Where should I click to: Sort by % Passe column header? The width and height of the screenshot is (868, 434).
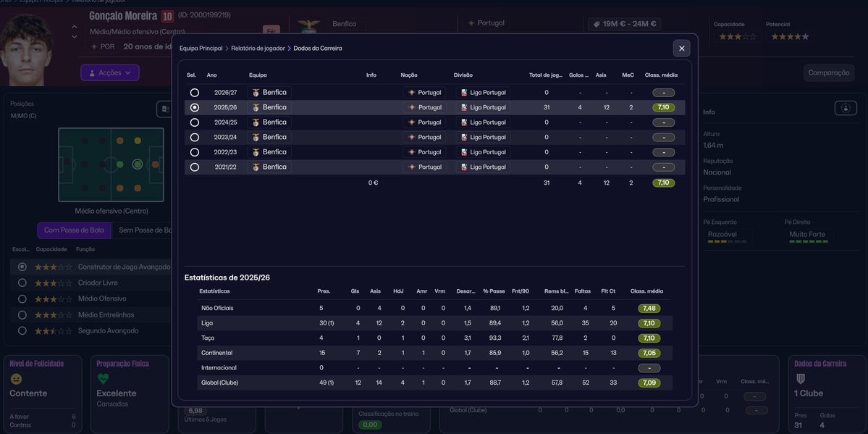coord(494,291)
